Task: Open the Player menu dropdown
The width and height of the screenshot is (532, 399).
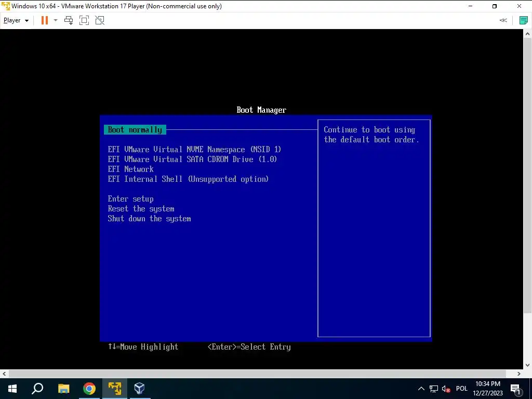Action: (16, 20)
